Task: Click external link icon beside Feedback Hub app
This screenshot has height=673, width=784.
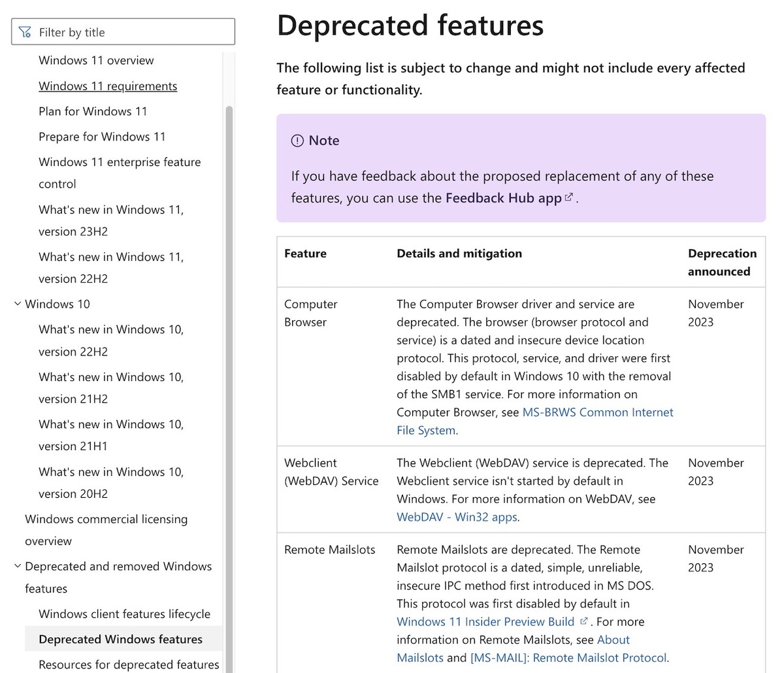Action: click(x=569, y=197)
